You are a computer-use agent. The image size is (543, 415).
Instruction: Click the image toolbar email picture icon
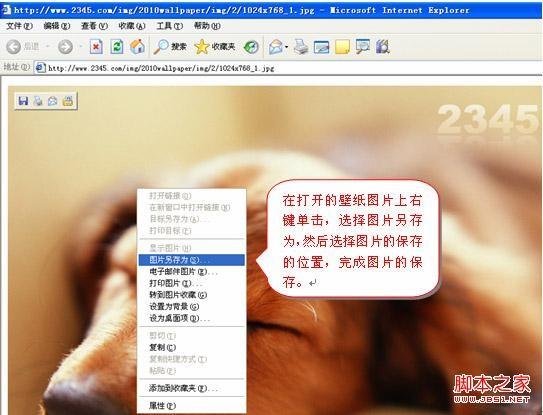point(53,101)
